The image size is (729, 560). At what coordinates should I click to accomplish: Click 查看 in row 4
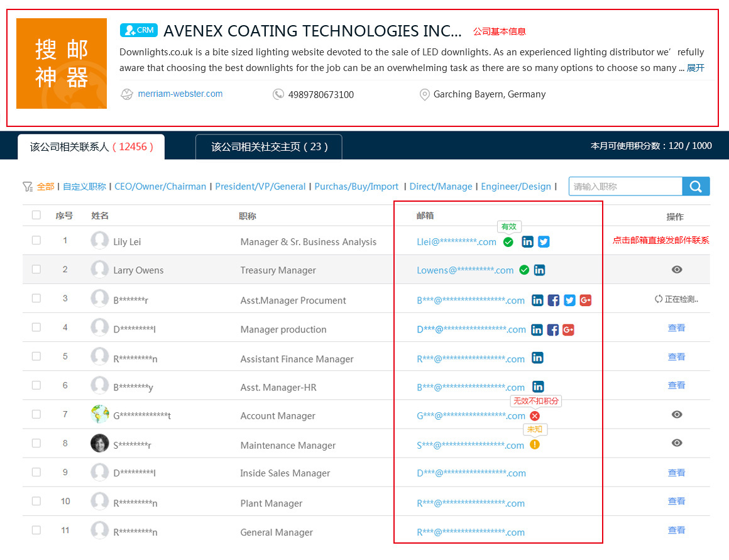click(x=676, y=328)
